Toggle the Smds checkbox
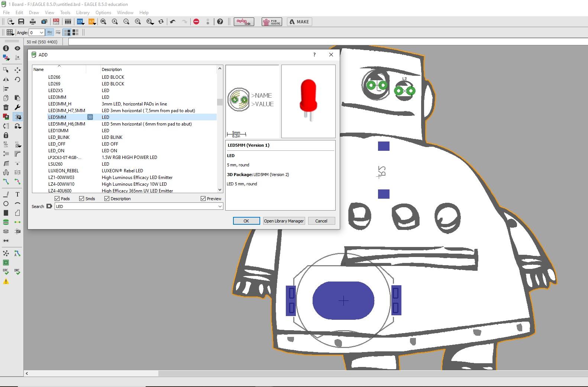The width and height of the screenshot is (588, 387). pyautogui.click(x=82, y=199)
